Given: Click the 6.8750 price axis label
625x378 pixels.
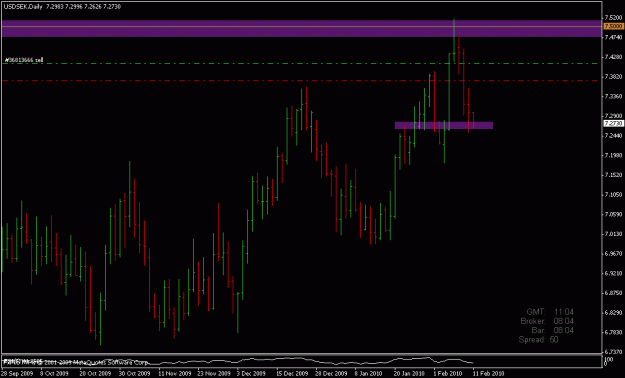Looking at the screenshot, I should 613,293.
